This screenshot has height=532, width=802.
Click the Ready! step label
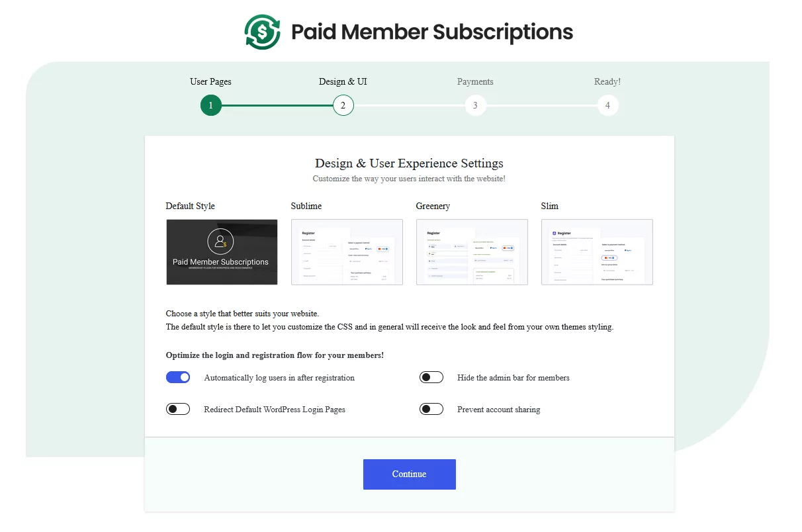[607, 82]
